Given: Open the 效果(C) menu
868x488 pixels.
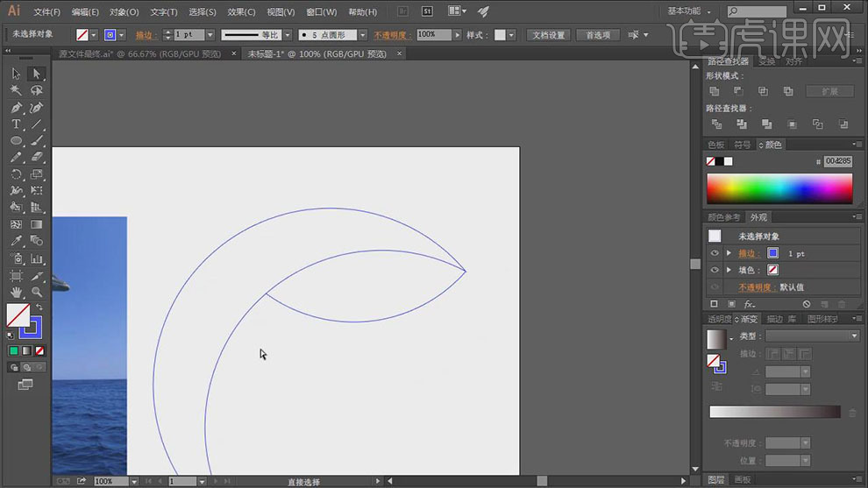Looking at the screenshot, I should 241,12.
